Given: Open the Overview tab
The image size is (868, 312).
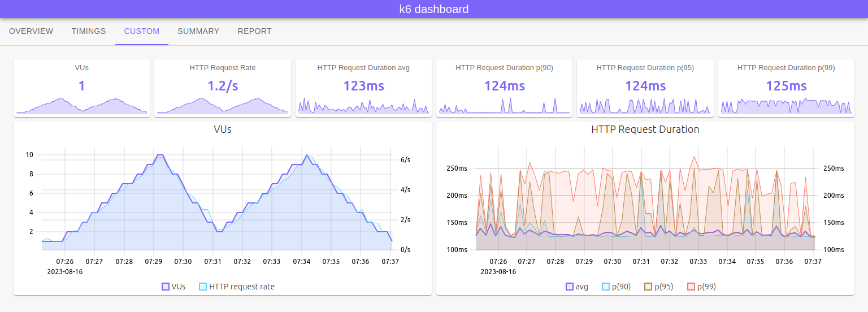Looking at the screenshot, I should point(31,32).
